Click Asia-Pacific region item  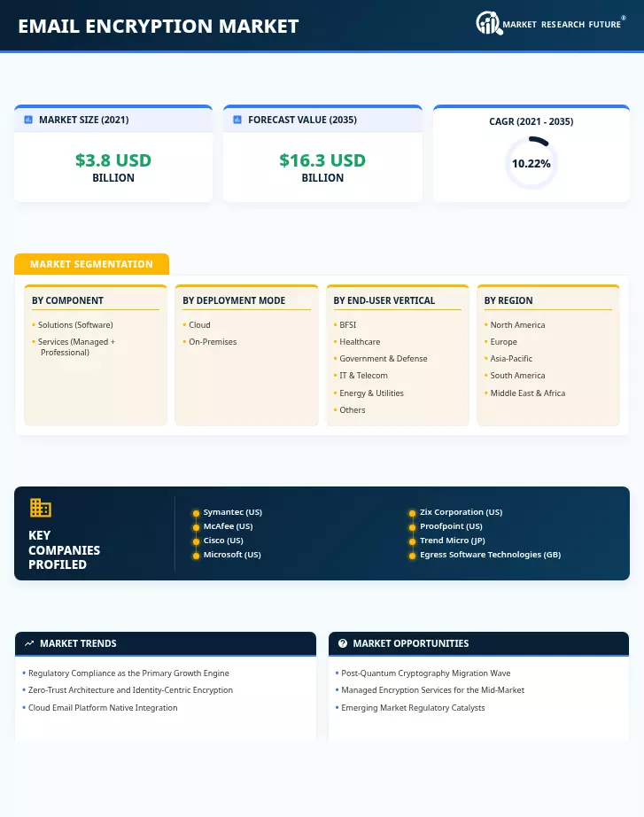(x=511, y=359)
